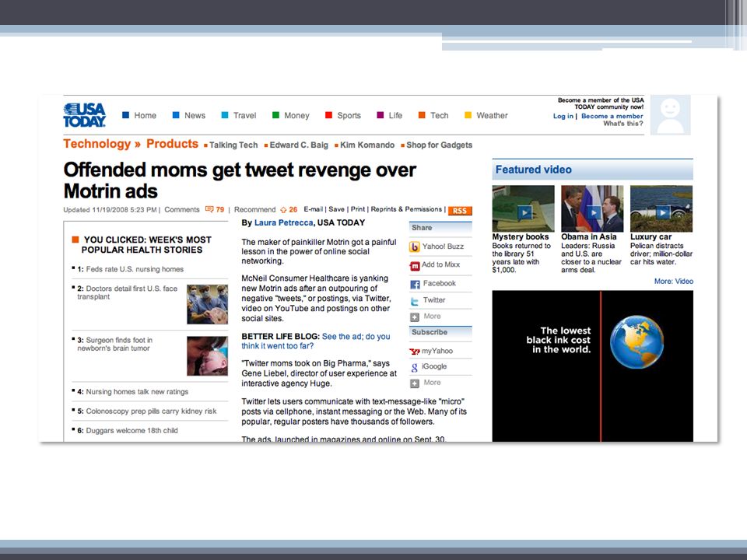
Task: Open the Talking Tech subsection
Action: tap(233, 145)
